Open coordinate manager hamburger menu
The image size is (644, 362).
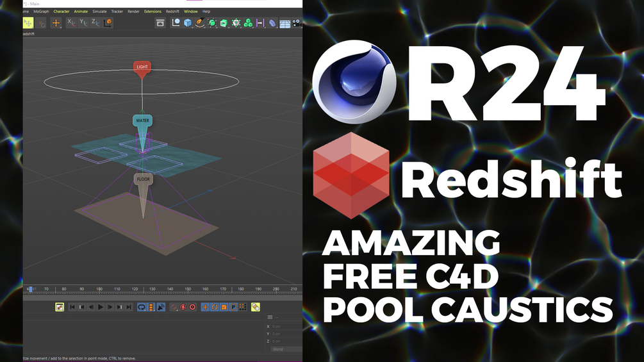pos(270,317)
